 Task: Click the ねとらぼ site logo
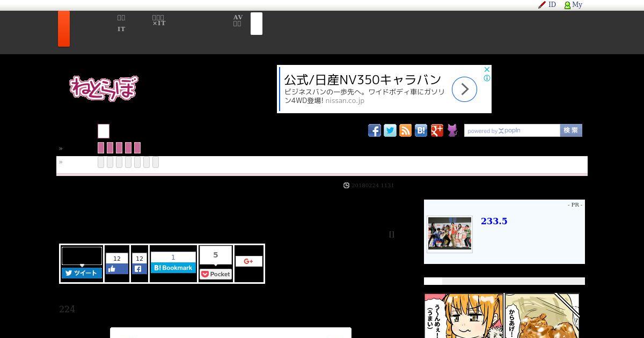104,87
